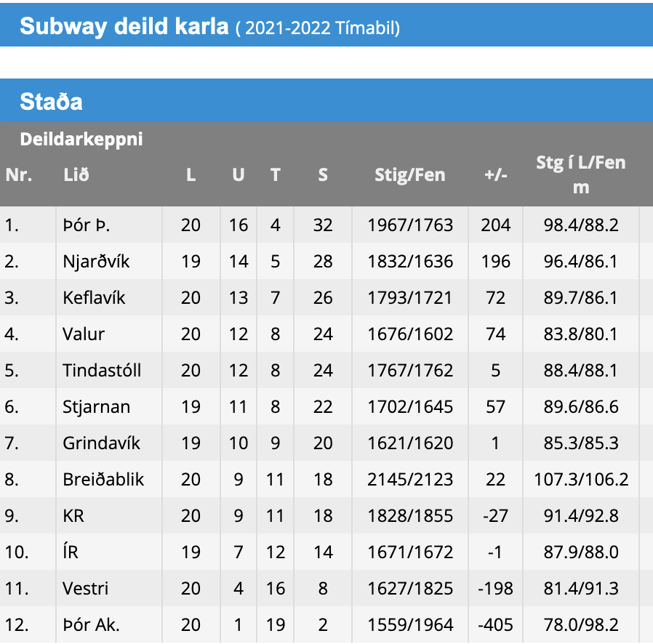
Task: Click the +/- column header
Action: coord(496,175)
